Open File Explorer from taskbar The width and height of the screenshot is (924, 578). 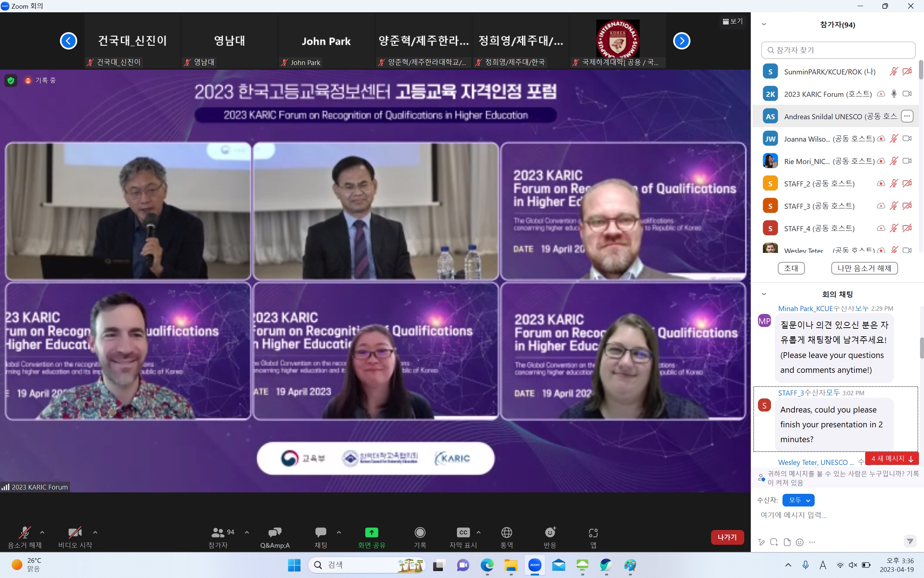pyautogui.click(x=511, y=565)
